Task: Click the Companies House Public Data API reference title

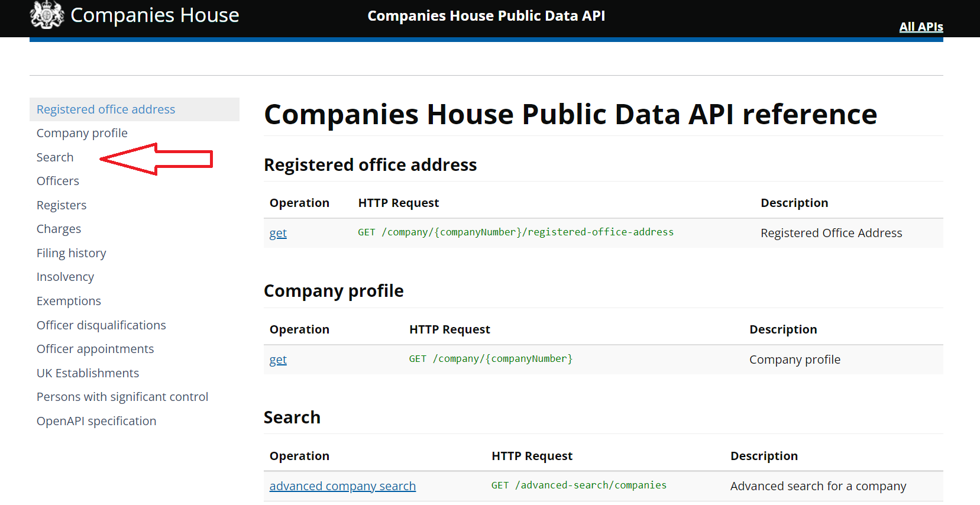Action: click(x=571, y=114)
